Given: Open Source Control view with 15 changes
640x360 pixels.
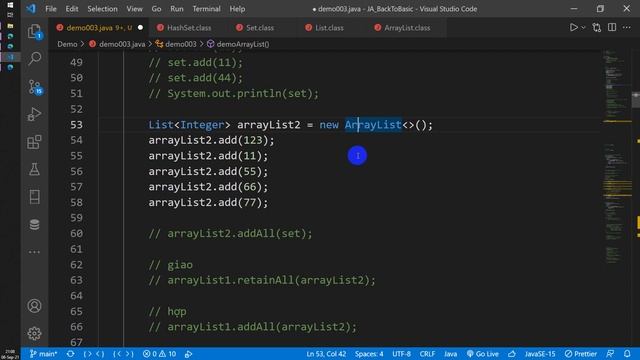Looking at the screenshot, I should pyautogui.click(x=35, y=87).
